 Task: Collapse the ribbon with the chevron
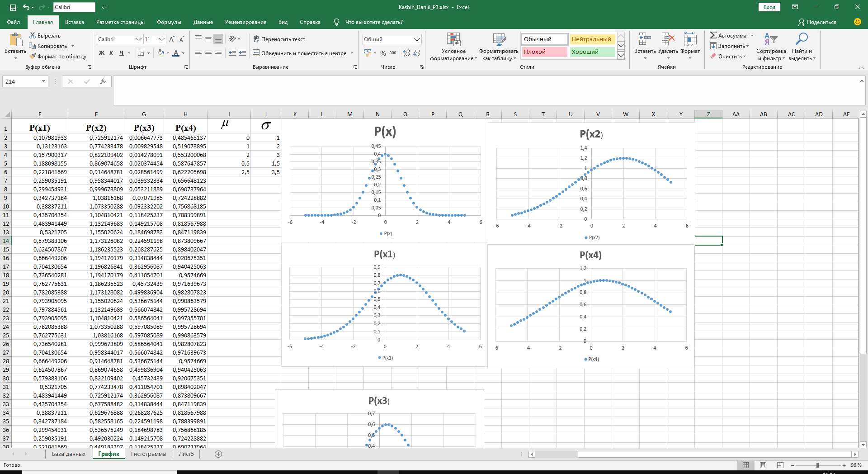(x=862, y=67)
